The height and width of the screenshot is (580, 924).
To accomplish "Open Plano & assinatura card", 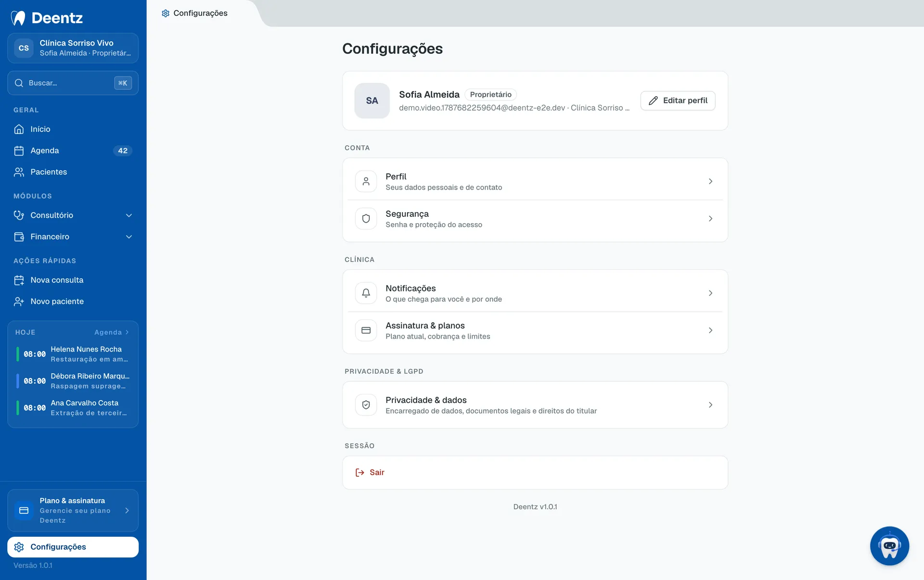I will [x=73, y=510].
